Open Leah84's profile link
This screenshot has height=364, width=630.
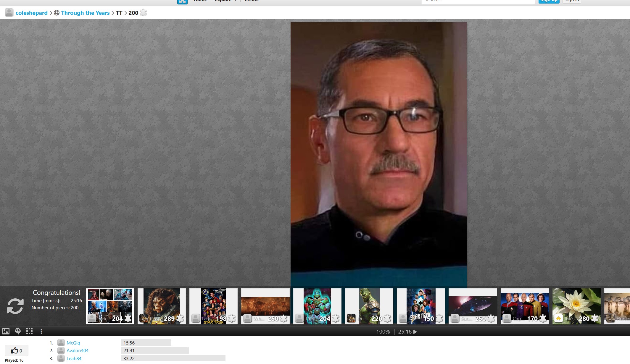74,358
